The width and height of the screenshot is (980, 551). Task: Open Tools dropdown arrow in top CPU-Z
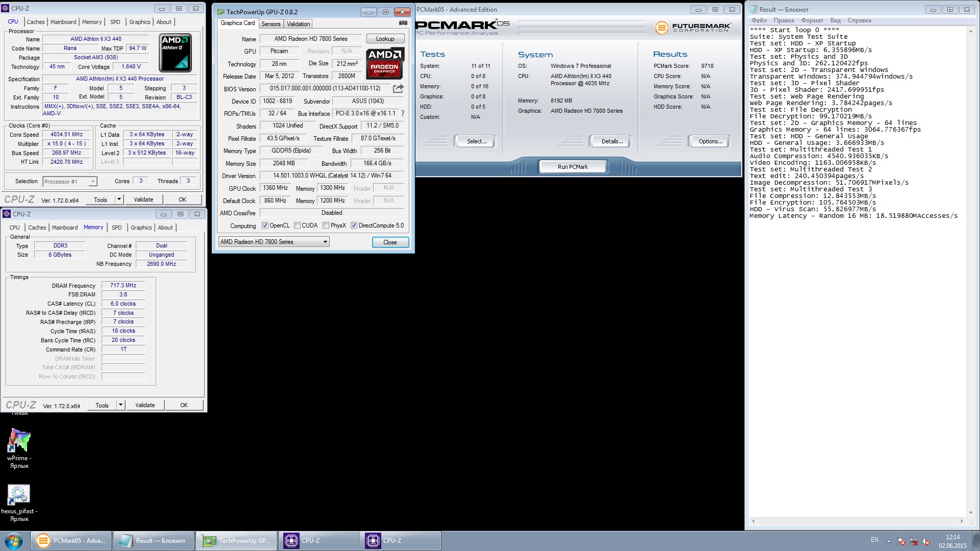point(119,199)
